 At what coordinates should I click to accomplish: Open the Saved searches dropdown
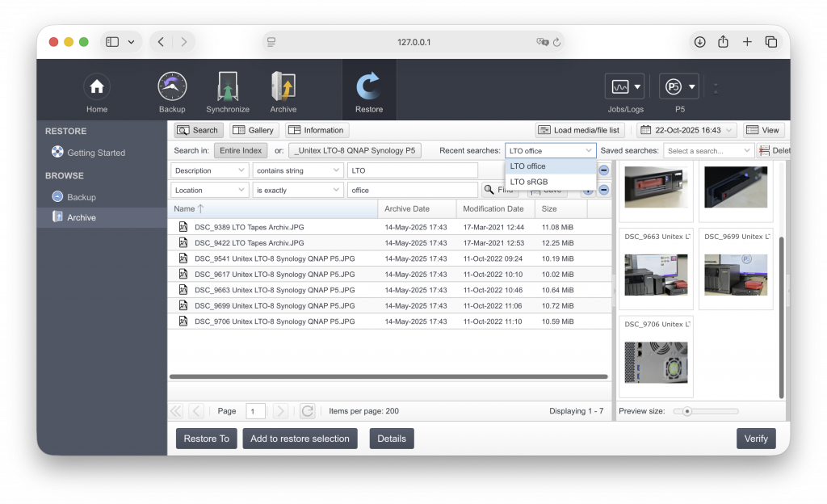coord(708,151)
